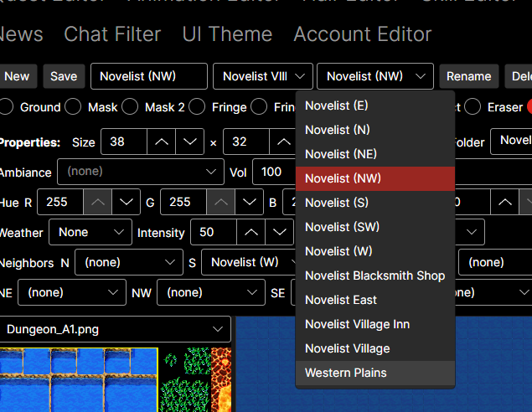Decrease the Intensity value with down arrow
Viewport: 532px width, 412px height.
[279, 232]
